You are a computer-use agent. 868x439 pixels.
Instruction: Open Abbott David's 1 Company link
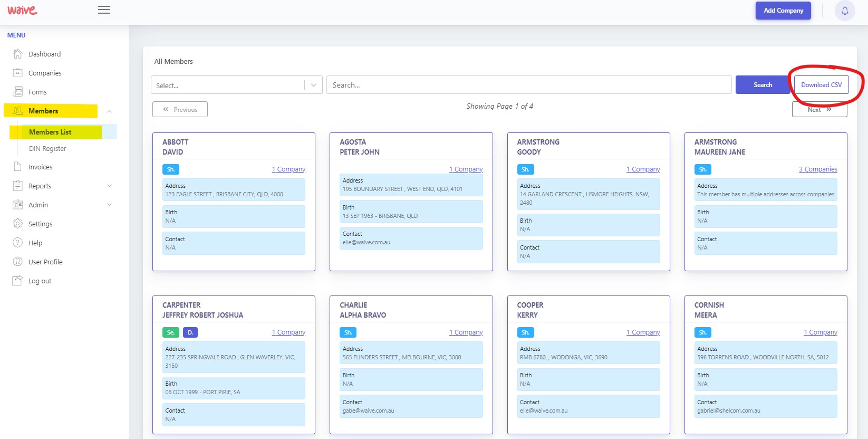click(288, 169)
